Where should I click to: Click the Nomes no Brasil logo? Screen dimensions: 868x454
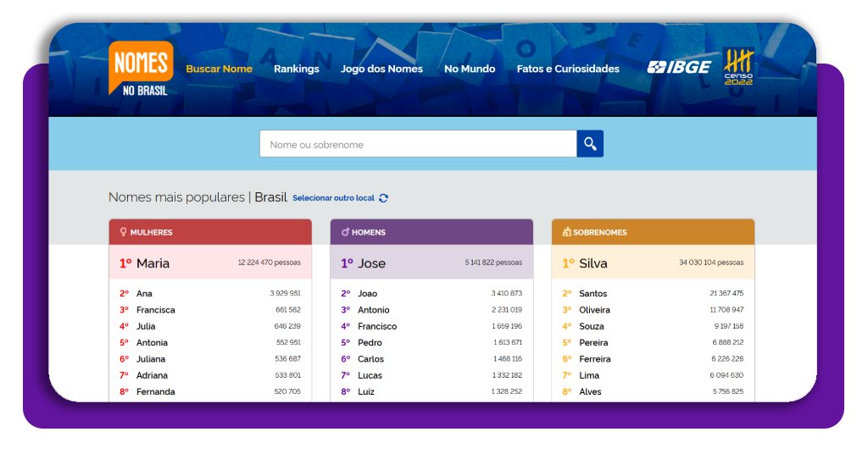tap(141, 69)
